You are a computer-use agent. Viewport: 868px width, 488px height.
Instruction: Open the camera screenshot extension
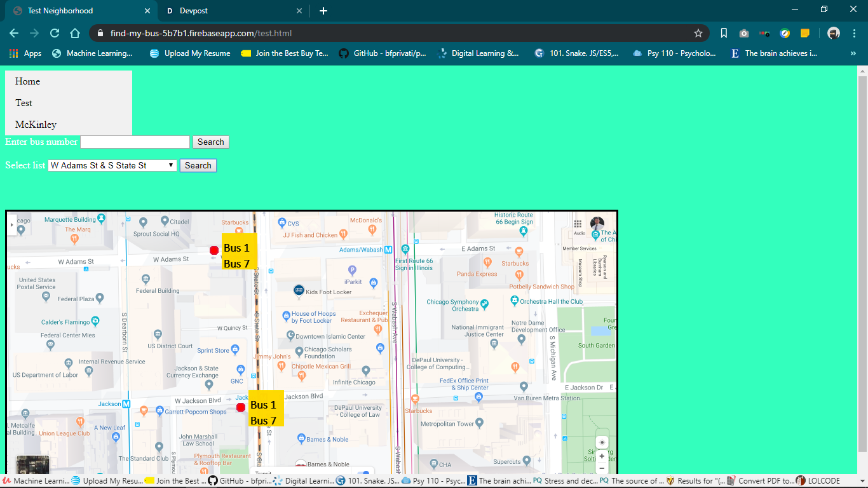744,33
